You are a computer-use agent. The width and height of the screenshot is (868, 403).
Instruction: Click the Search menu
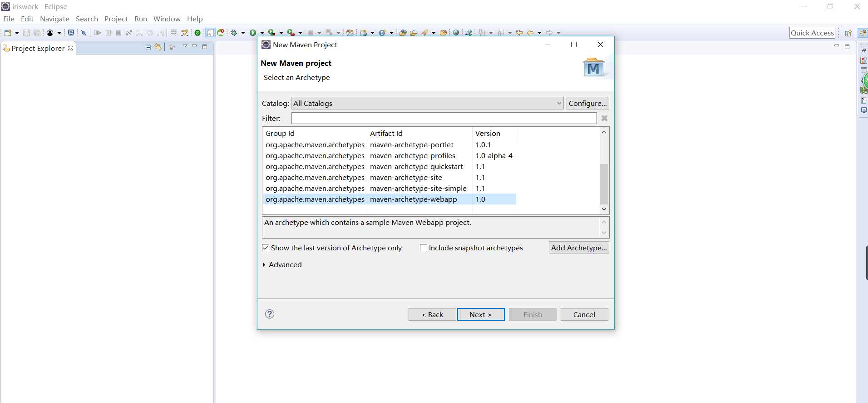(x=87, y=19)
